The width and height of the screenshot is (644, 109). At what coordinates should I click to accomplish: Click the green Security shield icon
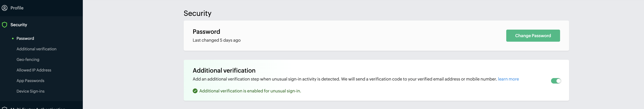pyautogui.click(x=5, y=25)
